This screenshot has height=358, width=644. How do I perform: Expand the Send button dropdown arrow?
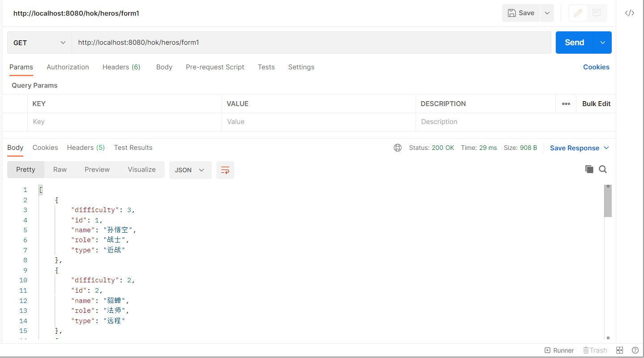point(603,43)
